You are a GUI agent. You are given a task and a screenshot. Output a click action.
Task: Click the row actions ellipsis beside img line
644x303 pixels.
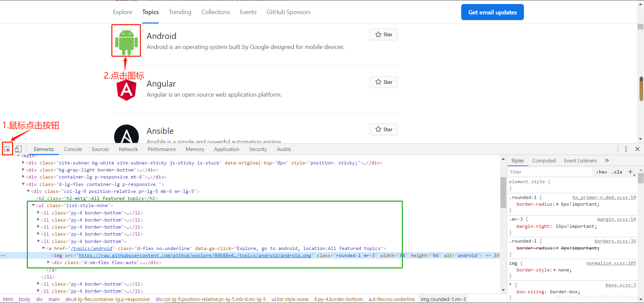[3, 256]
